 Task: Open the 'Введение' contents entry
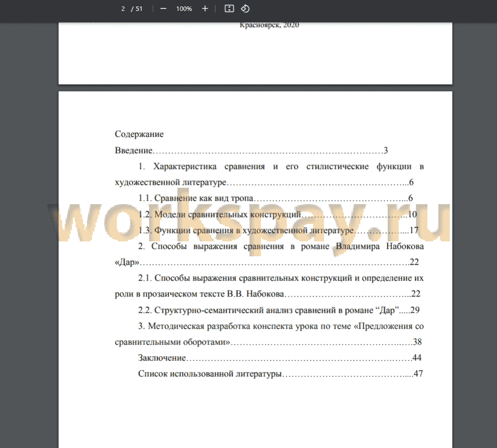click(x=251, y=150)
